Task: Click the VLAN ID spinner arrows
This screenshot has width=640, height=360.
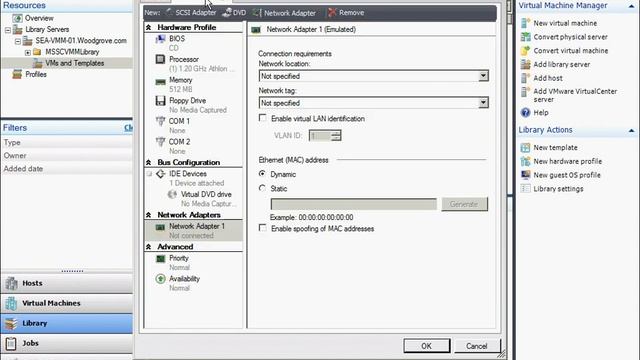Action: click(x=336, y=136)
